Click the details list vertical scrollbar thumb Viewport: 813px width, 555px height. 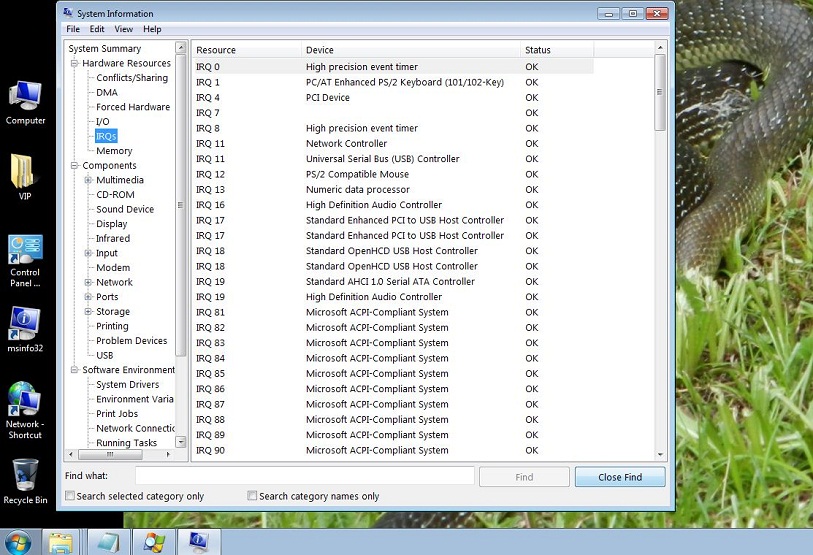(660, 92)
